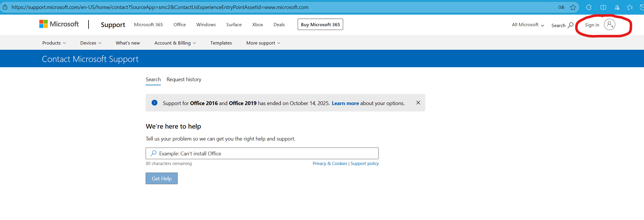The width and height of the screenshot is (644, 220).
Task: Click the Sign in link
Action: 592,25
